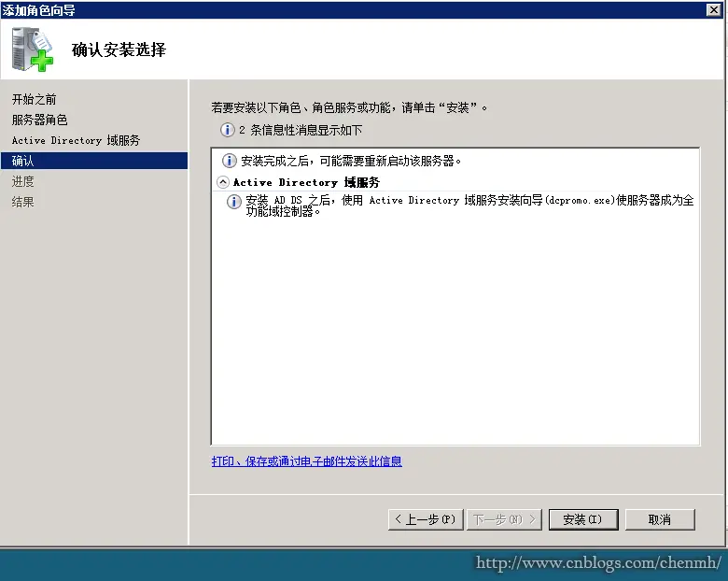
Task: Click the text 安装完成之后，可能需要重新启动该服务器
Action: coord(351,161)
